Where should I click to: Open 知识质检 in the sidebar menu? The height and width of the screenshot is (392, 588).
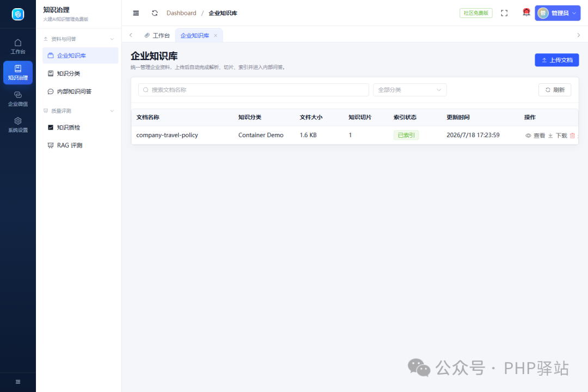point(80,127)
